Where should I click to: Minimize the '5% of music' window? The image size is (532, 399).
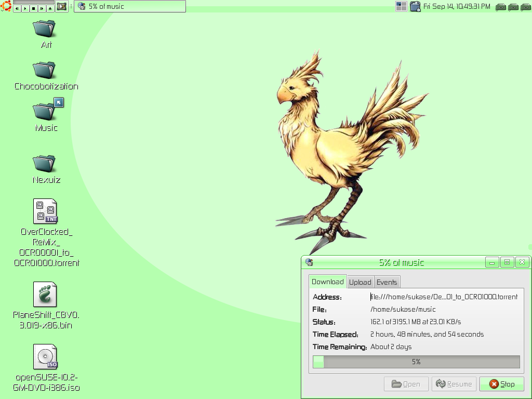pos(492,262)
